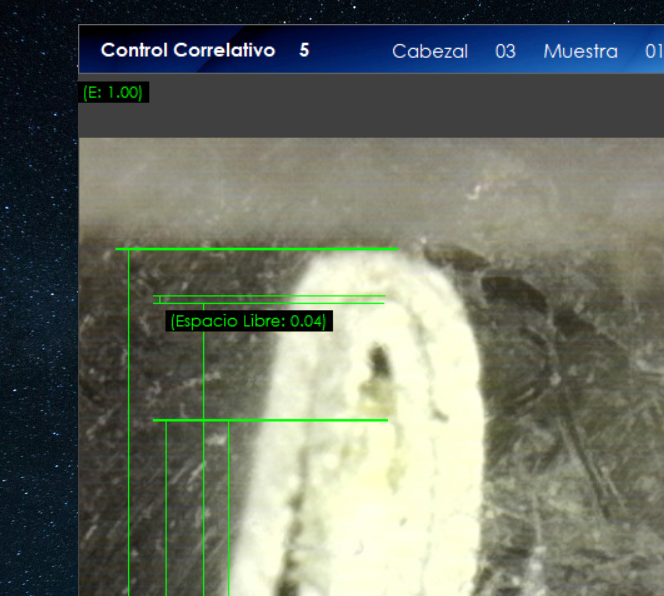
Task: Click the starry desktop background left of window
Action: tap(38, 300)
